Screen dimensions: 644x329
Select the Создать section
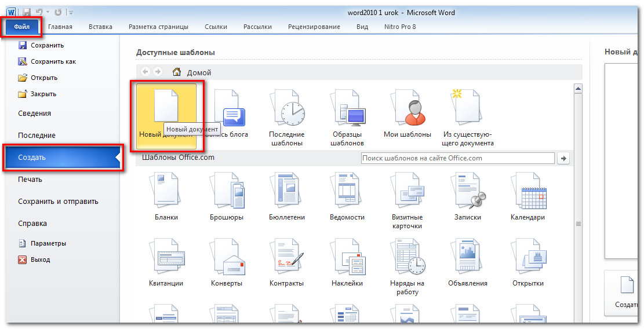click(63, 158)
